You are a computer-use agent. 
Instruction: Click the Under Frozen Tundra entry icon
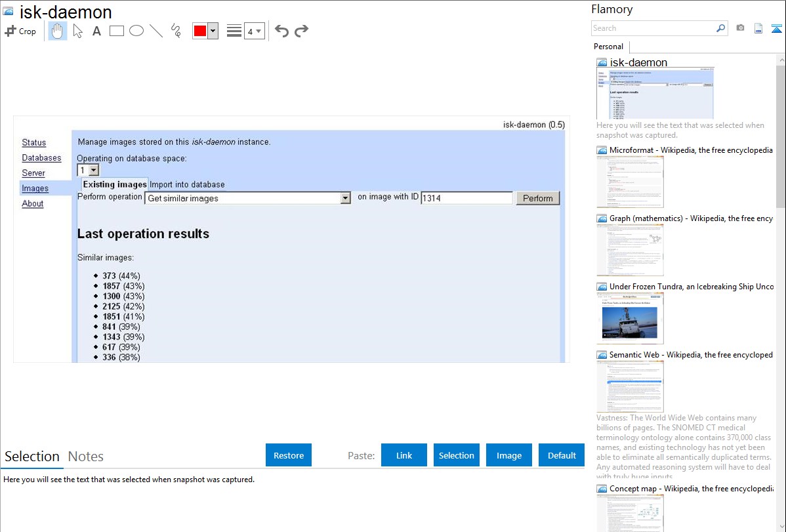click(602, 287)
